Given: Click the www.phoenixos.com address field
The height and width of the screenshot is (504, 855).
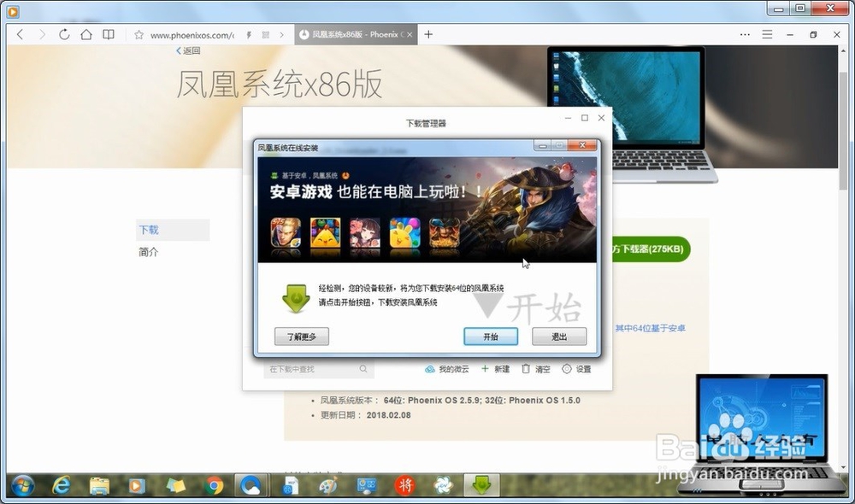Looking at the screenshot, I should [x=192, y=35].
